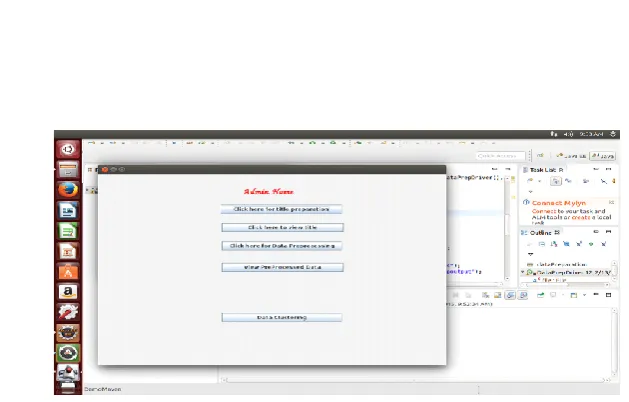The width and height of the screenshot is (629, 402).
Task: Click the clock in the top panel
Action: click(x=591, y=134)
